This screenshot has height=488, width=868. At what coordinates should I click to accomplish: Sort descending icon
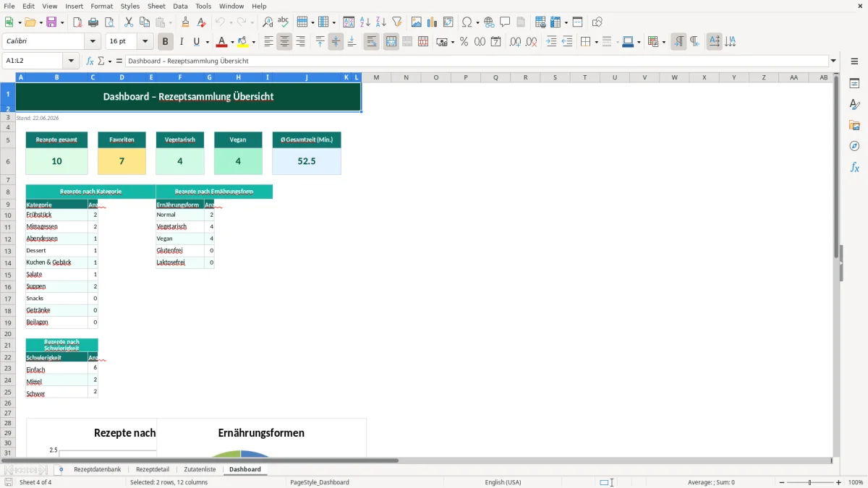coord(380,22)
